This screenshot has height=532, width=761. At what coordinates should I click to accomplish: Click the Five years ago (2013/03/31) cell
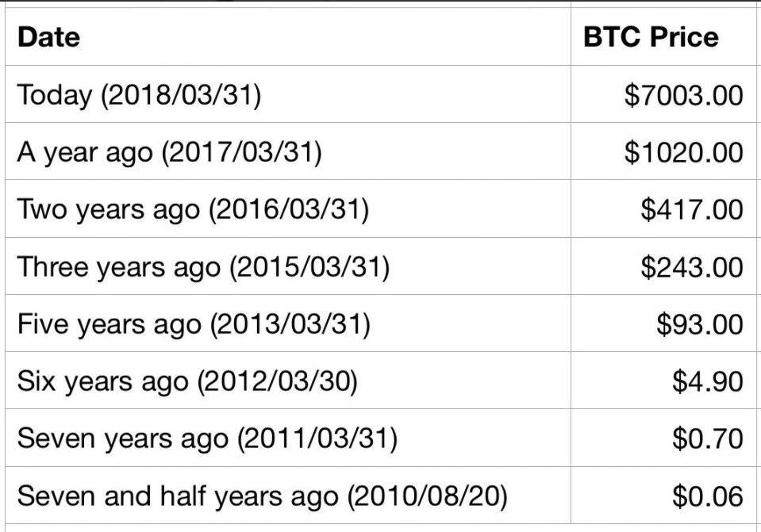[x=288, y=323]
